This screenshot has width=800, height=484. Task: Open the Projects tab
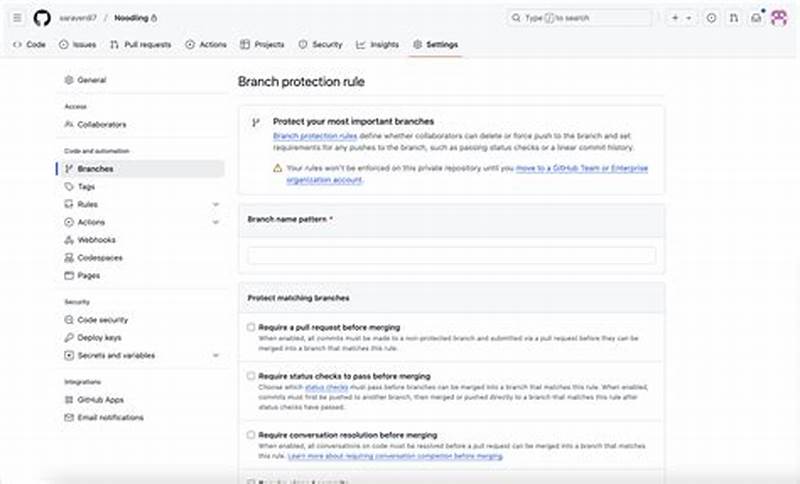point(262,44)
